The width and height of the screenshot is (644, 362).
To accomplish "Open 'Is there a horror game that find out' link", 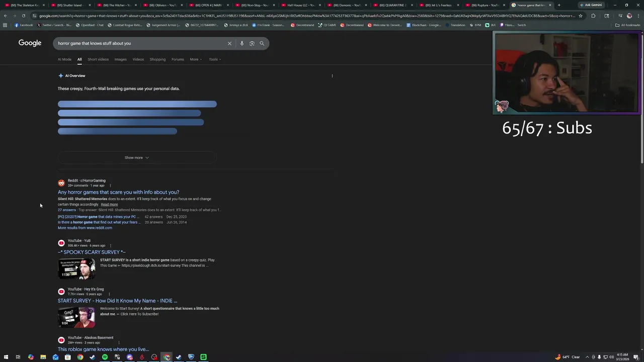I will tap(99, 222).
